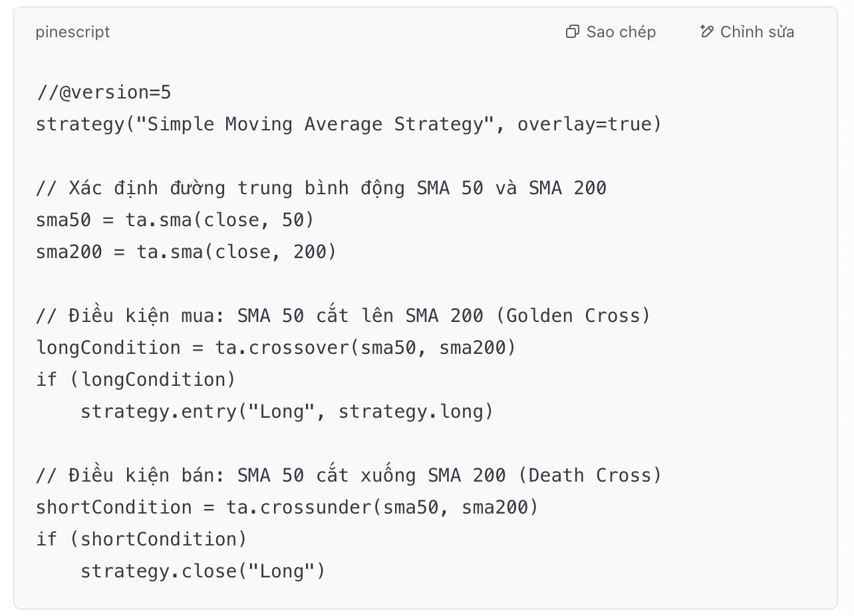The image size is (854, 616).
Task: Click the "Simple Moving Average Strategy" title string
Action: coord(315,124)
